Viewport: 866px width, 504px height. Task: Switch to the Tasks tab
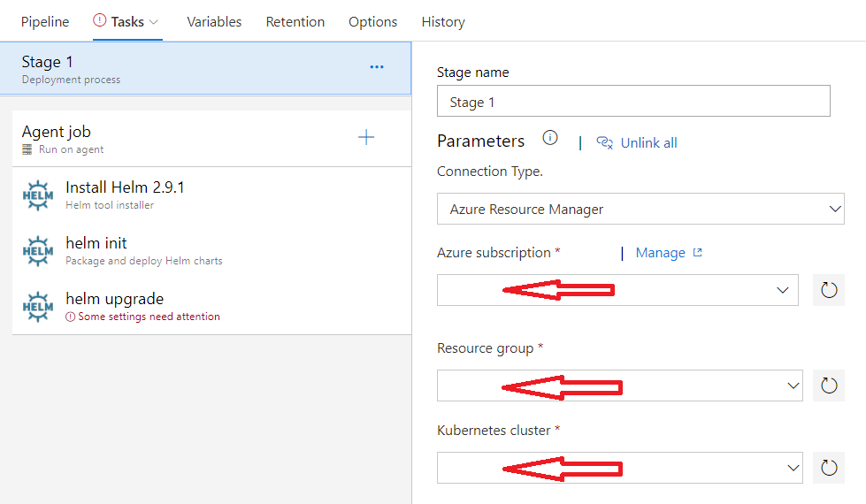pyautogui.click(x=127, y=21)
